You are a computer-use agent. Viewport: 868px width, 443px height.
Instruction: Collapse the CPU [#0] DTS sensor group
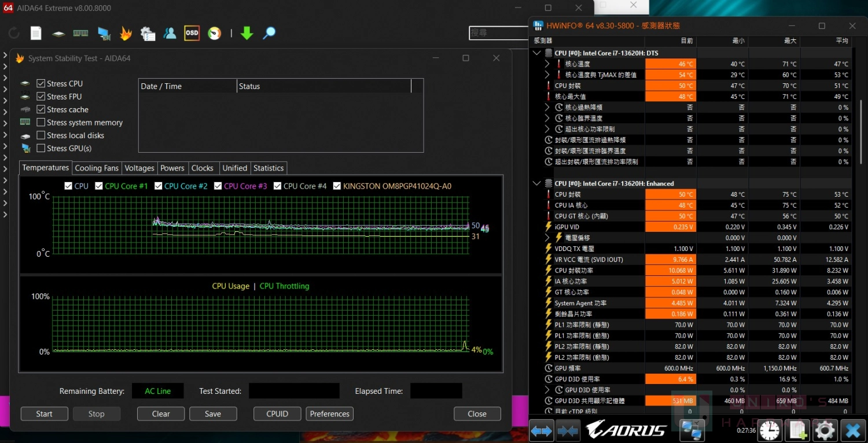click(x=537, y=53)
